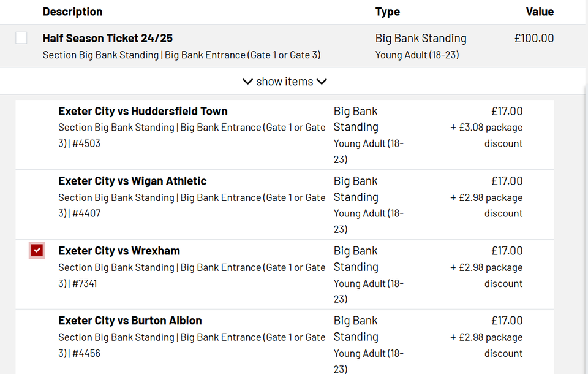Viewport: 588px width, 374px height.
Task: Click the £3.08 package discount text
Action: coord(486,135)
